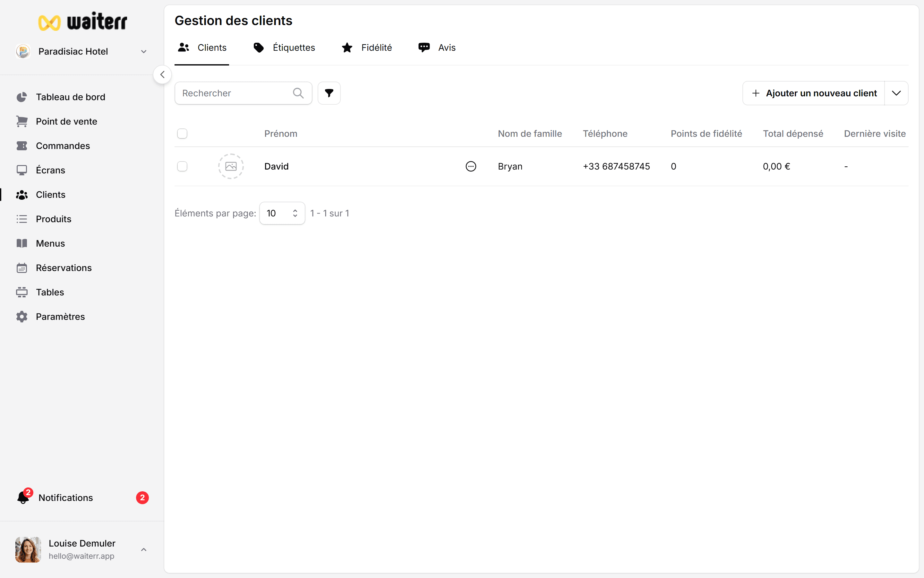Click the waiterr logo

click(x=82, y=22)
